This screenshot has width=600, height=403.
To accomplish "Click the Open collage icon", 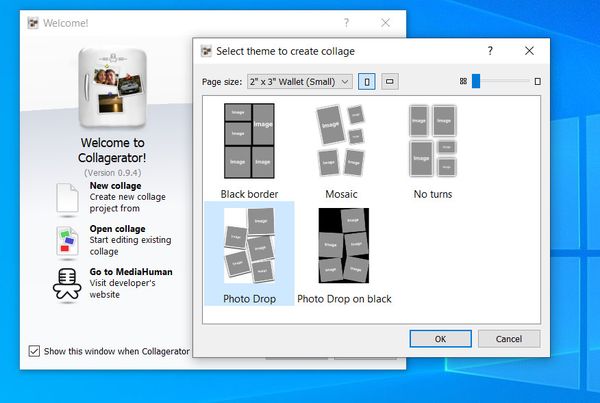I will 67,241.
